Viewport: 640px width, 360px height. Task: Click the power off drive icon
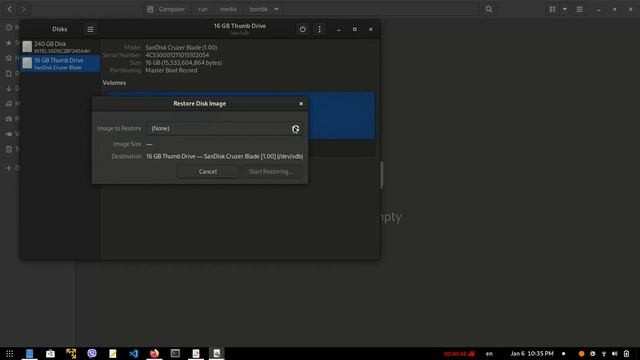[x=302, y=29]
